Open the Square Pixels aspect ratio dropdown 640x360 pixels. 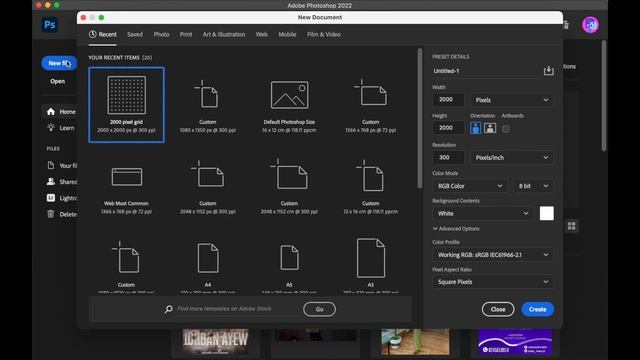coord(493,282)
